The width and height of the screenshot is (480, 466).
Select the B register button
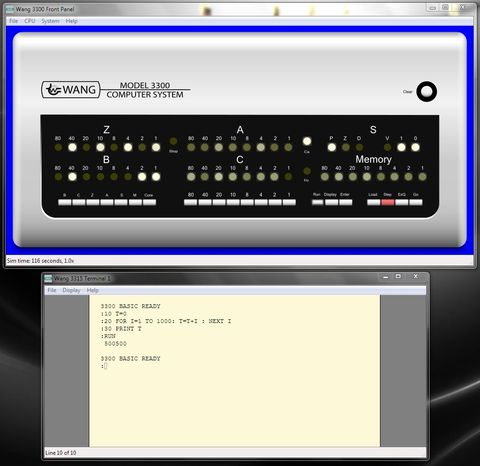point(65,202)
